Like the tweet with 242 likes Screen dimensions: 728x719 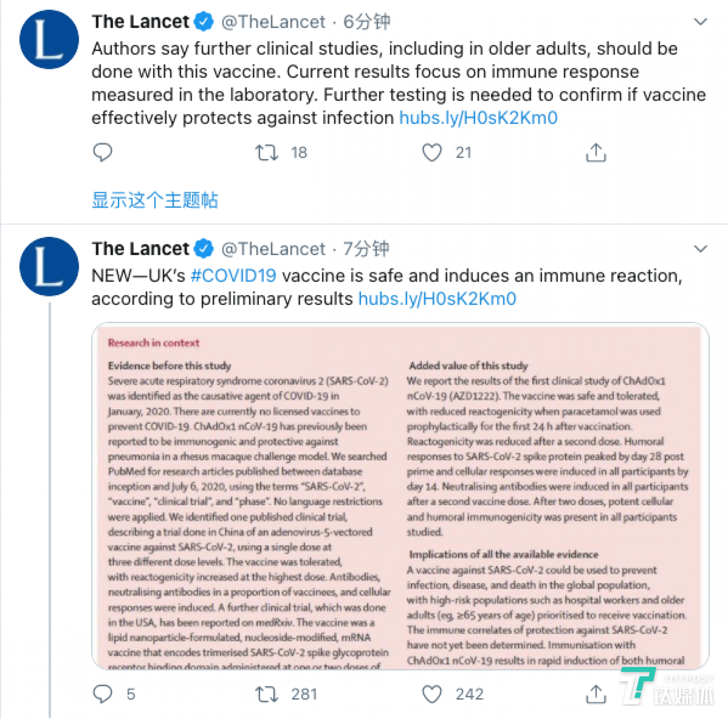(432, 694)
